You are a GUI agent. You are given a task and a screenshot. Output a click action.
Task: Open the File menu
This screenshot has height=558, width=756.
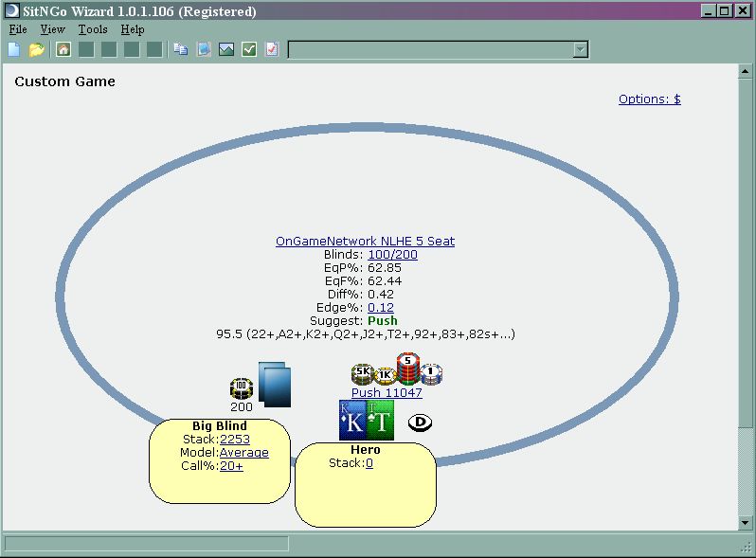tap(18, 29)
